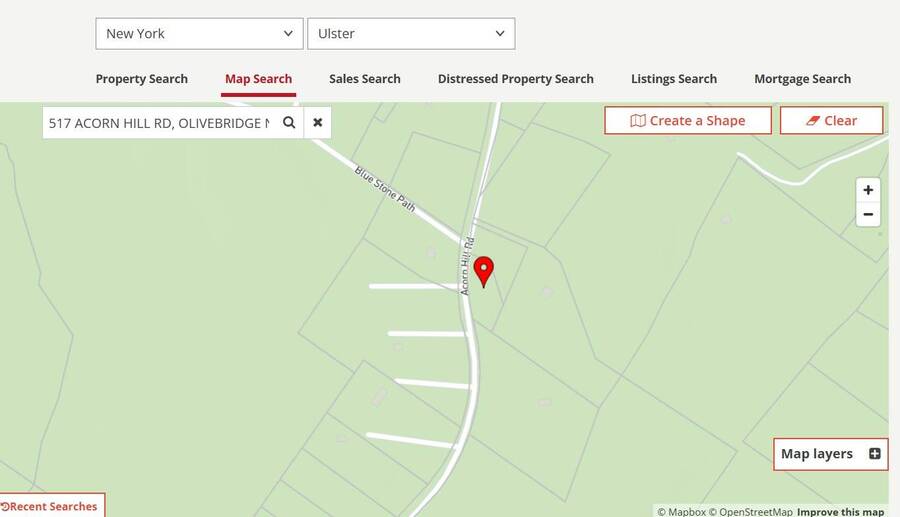
Task: Switch to Property Search tab
Action: tap(141, 79)
